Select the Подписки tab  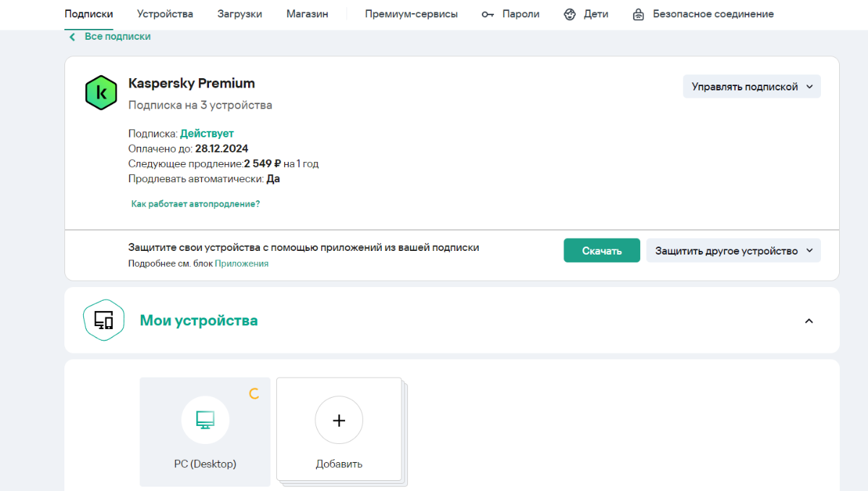[x=88, y=14]
